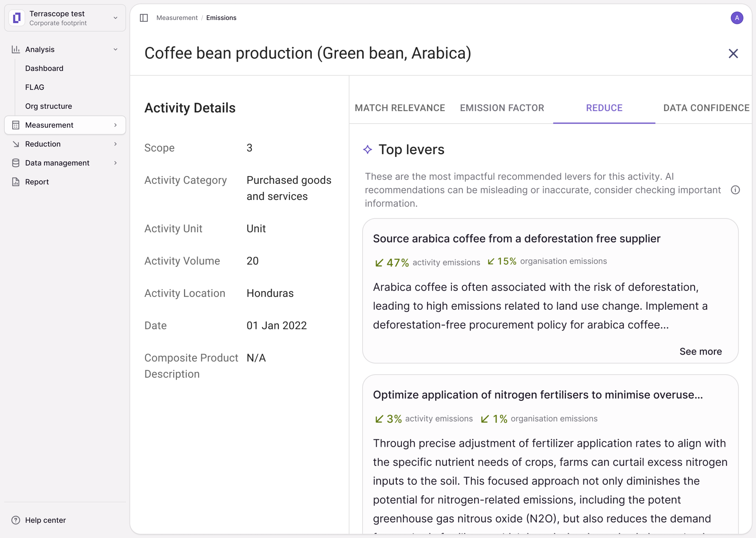Click the 1% organisation emissions arrow icon
Viewport: 756px width, 538px height.
[485, 419]
